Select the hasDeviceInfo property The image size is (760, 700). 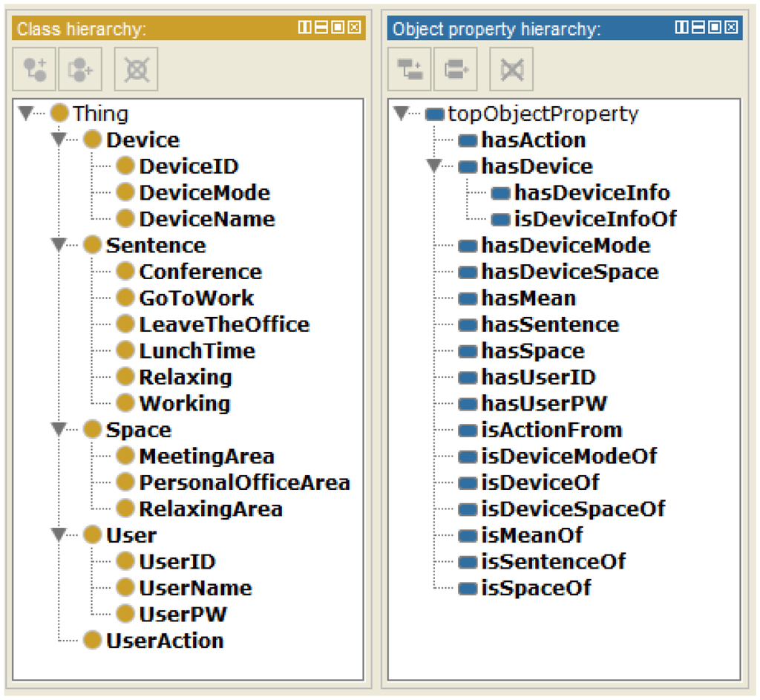tap(591, 193)
